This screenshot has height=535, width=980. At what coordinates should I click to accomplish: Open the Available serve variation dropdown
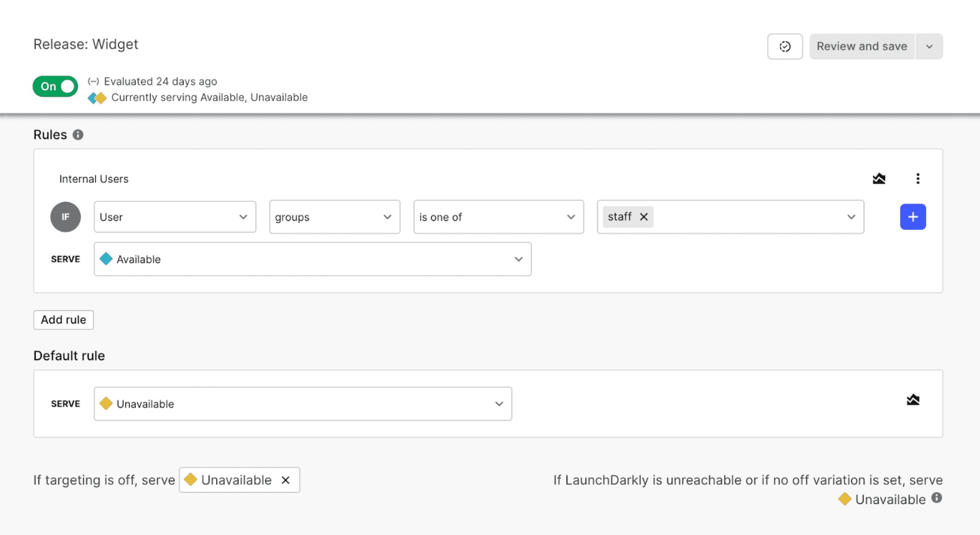point(313,259)
